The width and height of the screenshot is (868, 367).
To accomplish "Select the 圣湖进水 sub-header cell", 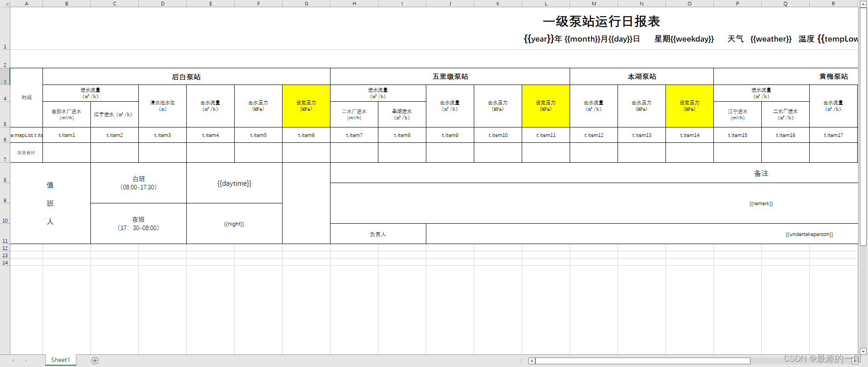I will click(402, 114).
